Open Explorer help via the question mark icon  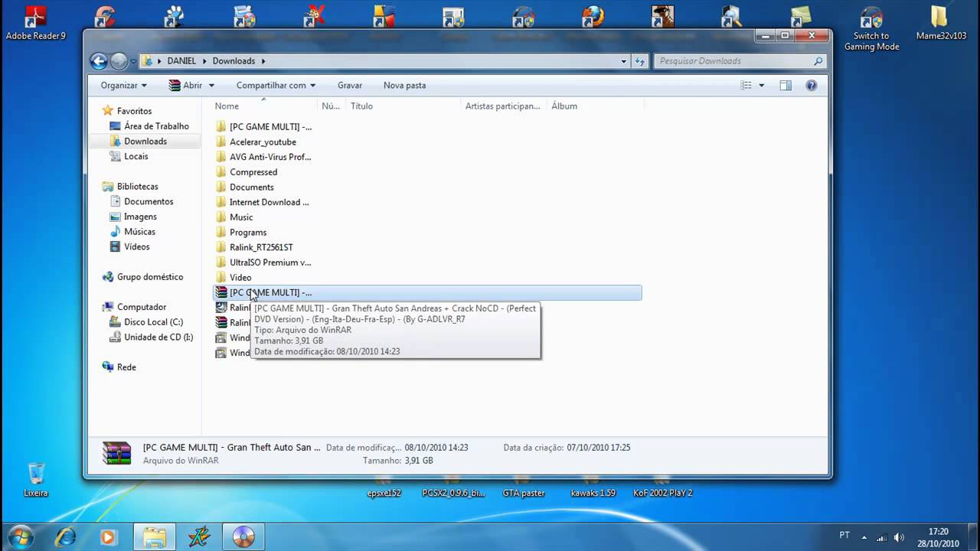[811, 86]
